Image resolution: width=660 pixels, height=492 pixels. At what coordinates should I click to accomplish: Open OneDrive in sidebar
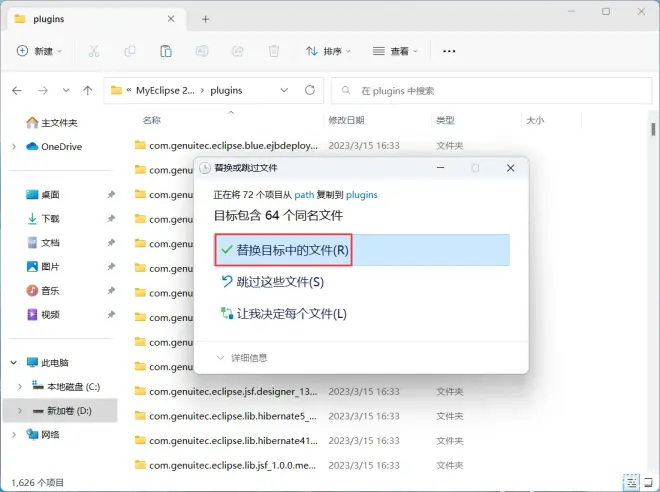click(54, 146)
